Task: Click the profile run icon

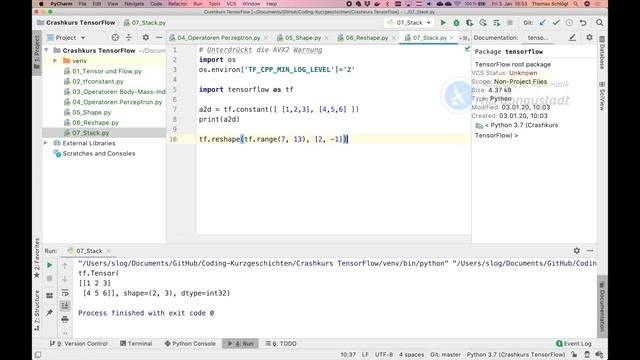Action: pos(483,23)
